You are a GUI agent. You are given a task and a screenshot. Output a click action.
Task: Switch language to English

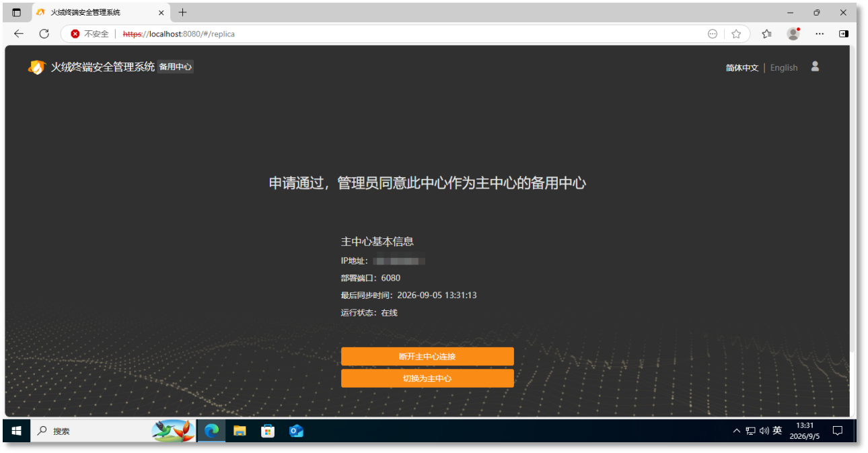click(784, 68)
